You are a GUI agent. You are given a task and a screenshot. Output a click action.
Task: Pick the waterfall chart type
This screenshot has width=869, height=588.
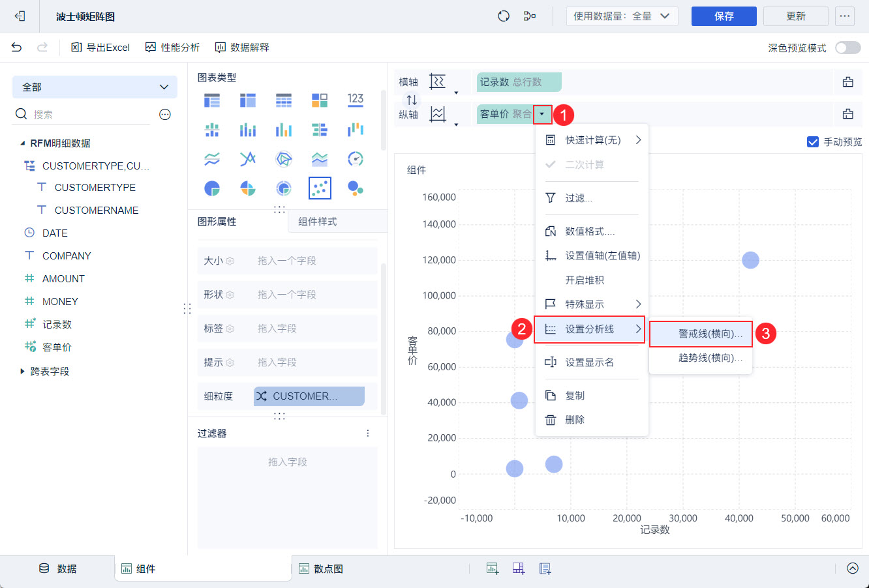356,129
